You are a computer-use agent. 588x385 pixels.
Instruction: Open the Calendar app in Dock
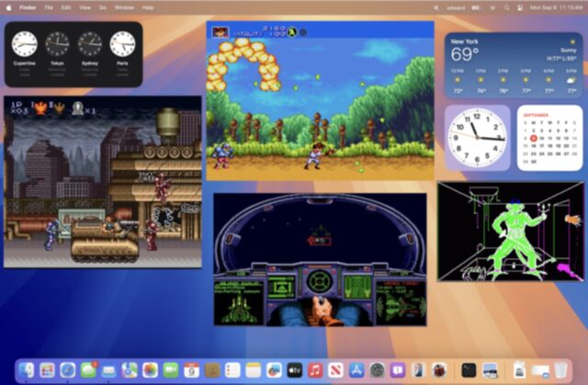(x=191, y=369)
